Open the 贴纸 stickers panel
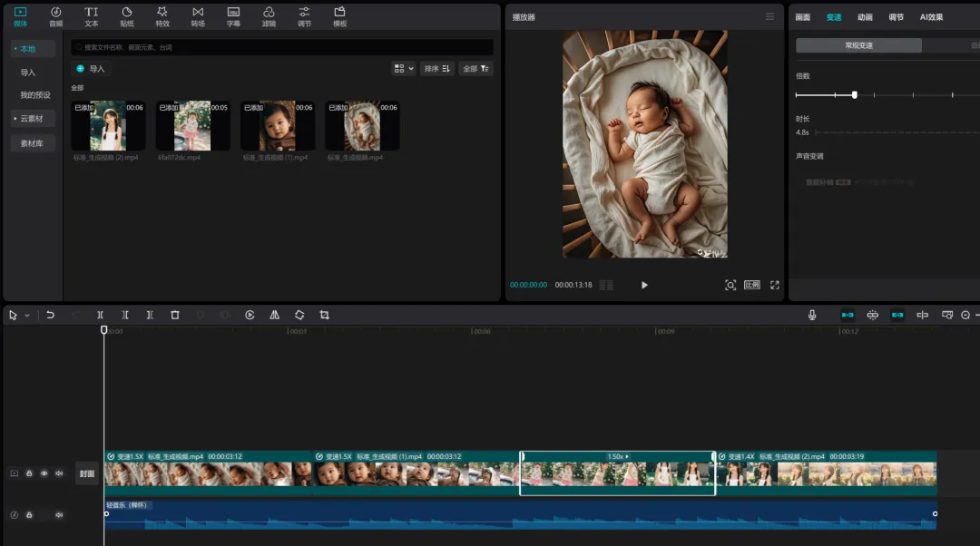 [127, 17]
